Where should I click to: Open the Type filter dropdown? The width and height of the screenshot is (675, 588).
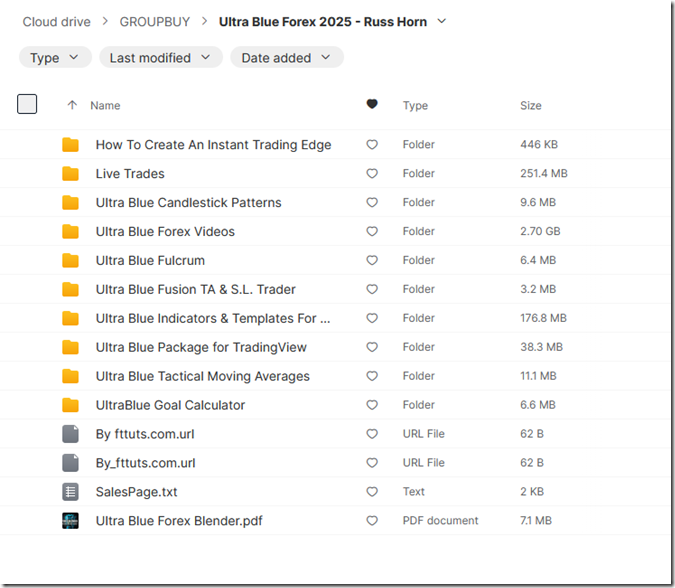[x=55, y=57]
